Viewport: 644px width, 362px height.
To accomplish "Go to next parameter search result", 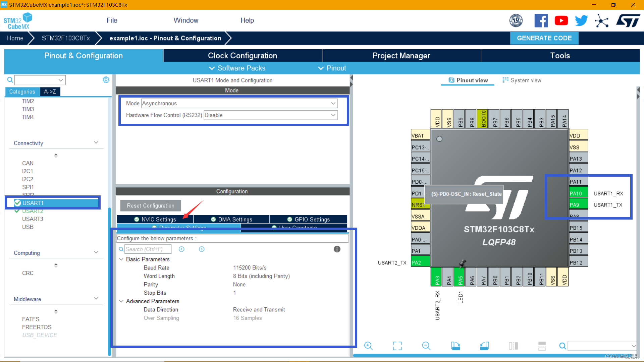I will 202,249.
